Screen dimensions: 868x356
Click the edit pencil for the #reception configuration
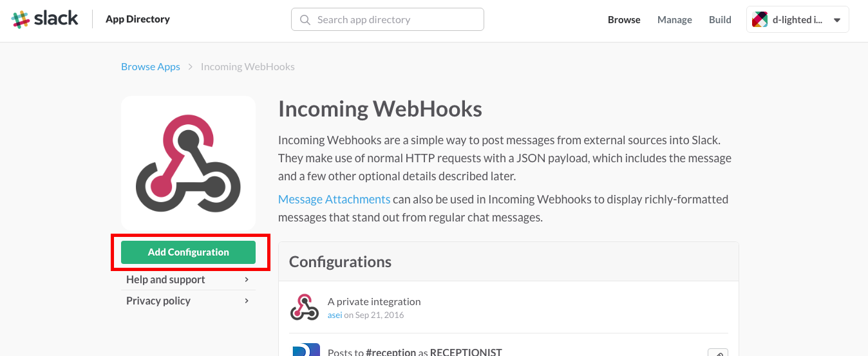tap(717, 353)
